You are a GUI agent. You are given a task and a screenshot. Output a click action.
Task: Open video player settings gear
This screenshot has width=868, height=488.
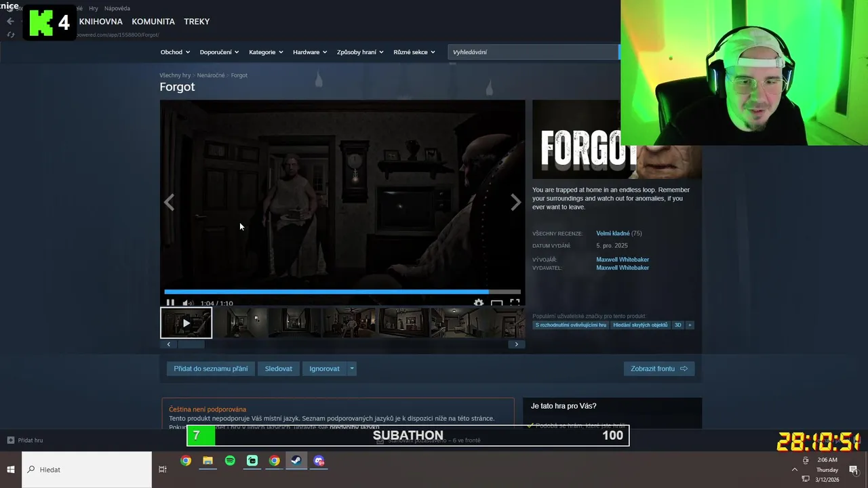point(479,303)
